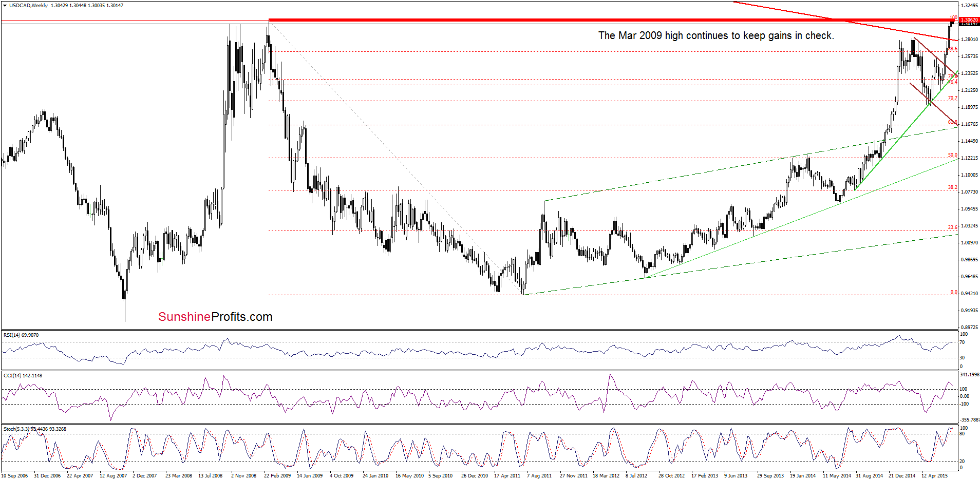Image resolution: width=980 pixels, height=480 pixels.
Task: Click the 1.00970 price axis label
Action: point(969,243)
